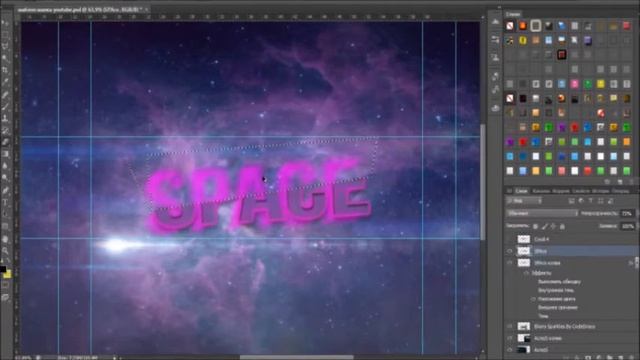
Task: Open the top collapsed dock panel icon
Action: (495, 22)
